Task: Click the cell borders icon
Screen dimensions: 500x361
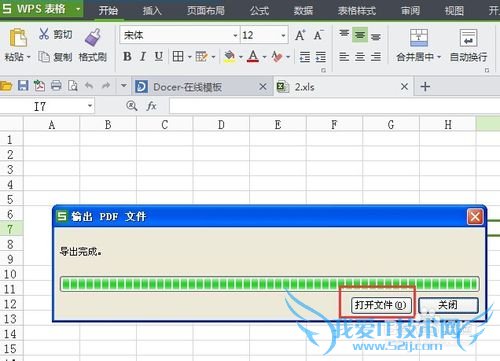Action: [178, 56]
